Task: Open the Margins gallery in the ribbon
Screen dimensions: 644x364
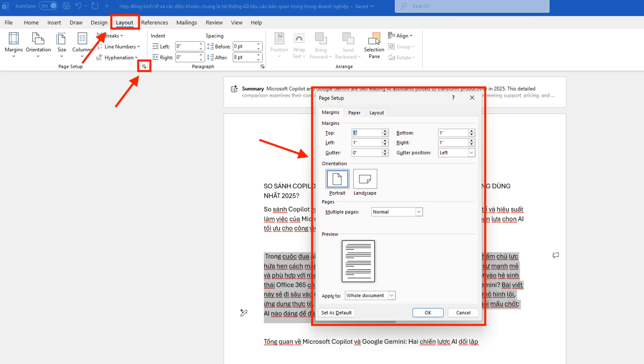Action: pyautogui.click(x=13, y=45)
